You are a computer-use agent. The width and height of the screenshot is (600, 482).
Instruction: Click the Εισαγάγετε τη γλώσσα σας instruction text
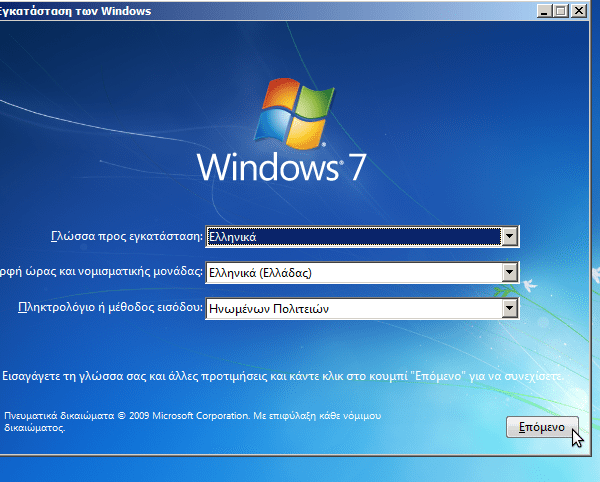pyautogui.click(x=283, y=376)
